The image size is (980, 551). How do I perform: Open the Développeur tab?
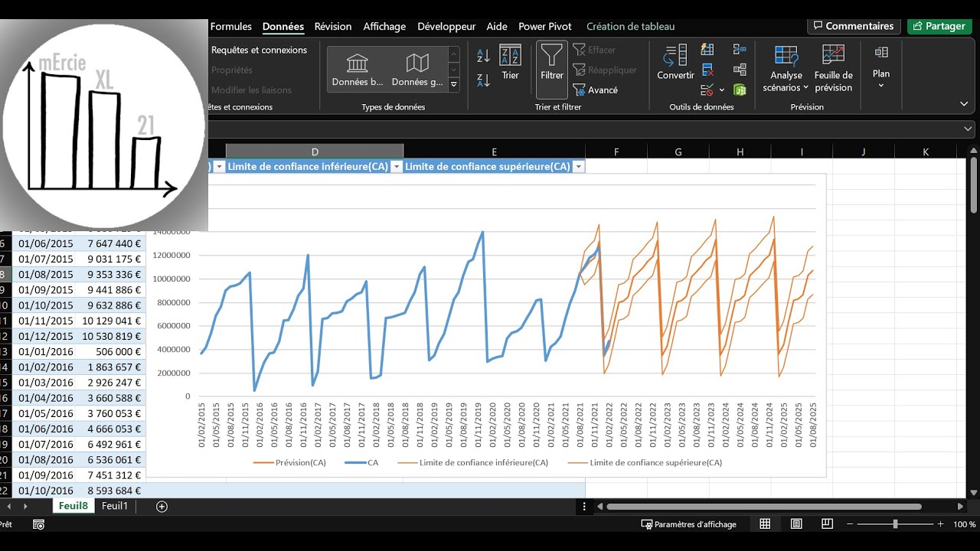[x=446, y=26]
